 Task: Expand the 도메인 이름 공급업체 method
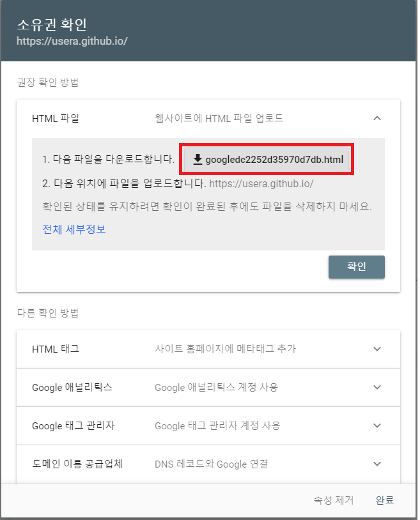coord(208,464)
